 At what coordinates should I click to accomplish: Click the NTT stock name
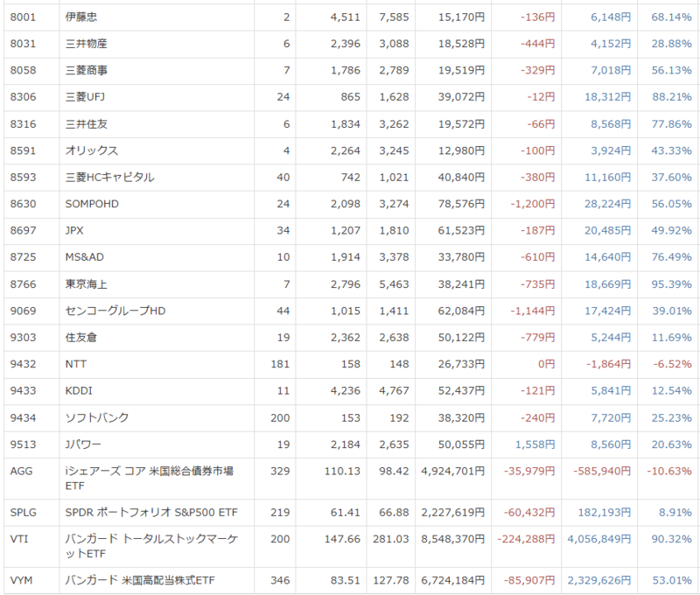tap(76, 364)
